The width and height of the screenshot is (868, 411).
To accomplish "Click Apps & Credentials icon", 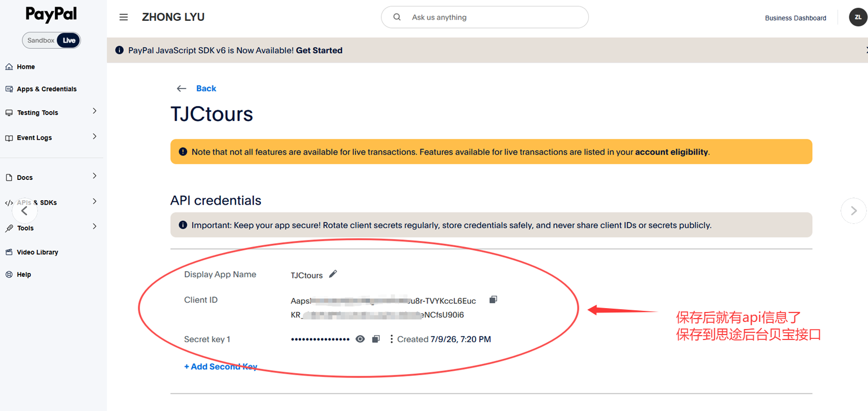I will tap(9, 89).
